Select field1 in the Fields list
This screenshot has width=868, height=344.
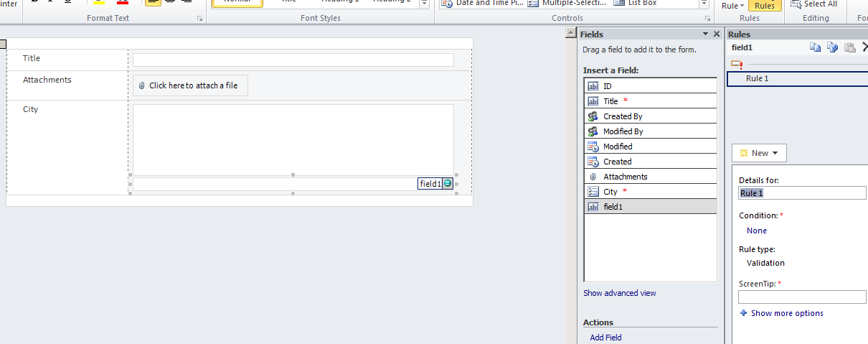point(651,206)
